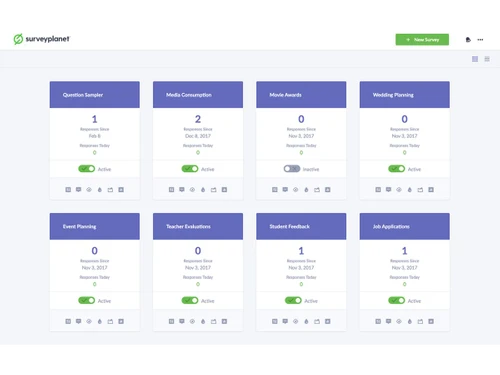Toggle Media Consumption active switch
Image resolution: width=500 pixels, height=375 pixels.
point(190,169)
